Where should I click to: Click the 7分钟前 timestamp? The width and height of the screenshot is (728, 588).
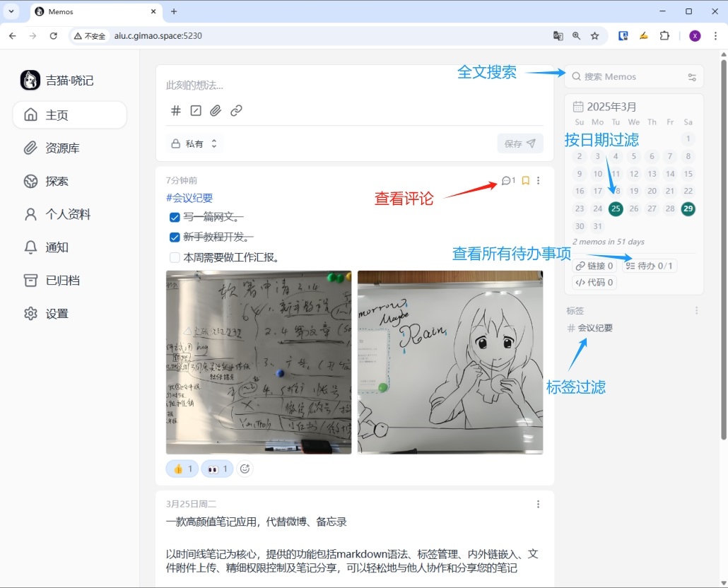pyautogui.click(x=182, y=180)
